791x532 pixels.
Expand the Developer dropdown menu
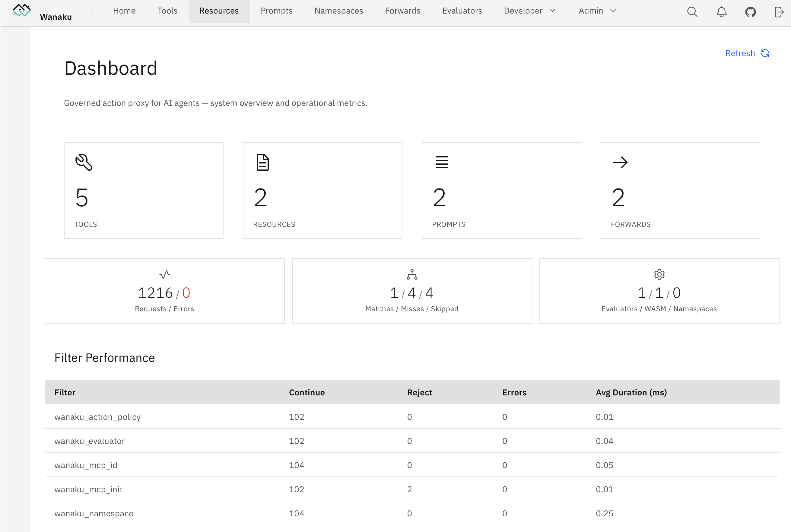pyautogui.click(x=530, y=11)
